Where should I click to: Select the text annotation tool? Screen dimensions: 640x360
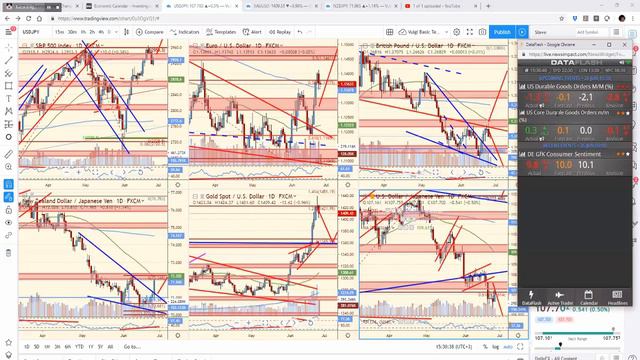tap(9, 98)
